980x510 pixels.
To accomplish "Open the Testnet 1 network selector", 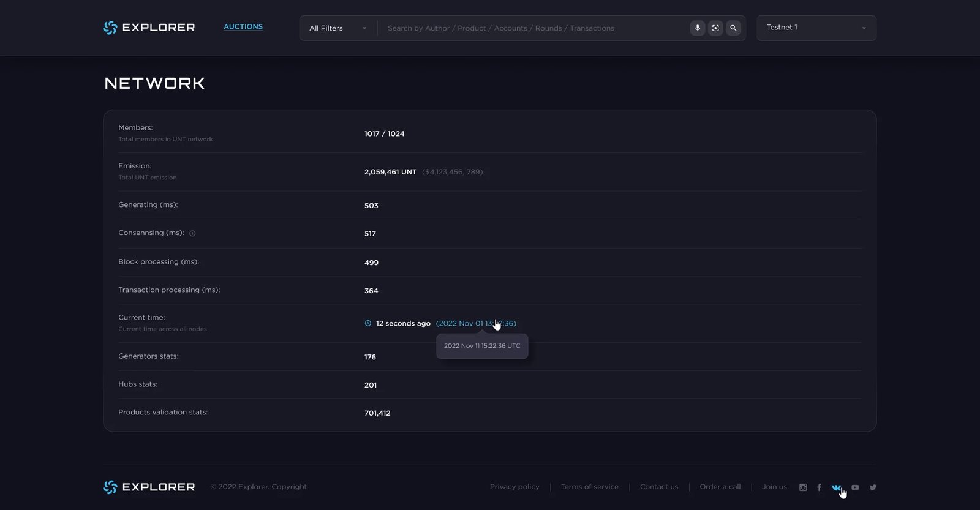I will 816,28.
